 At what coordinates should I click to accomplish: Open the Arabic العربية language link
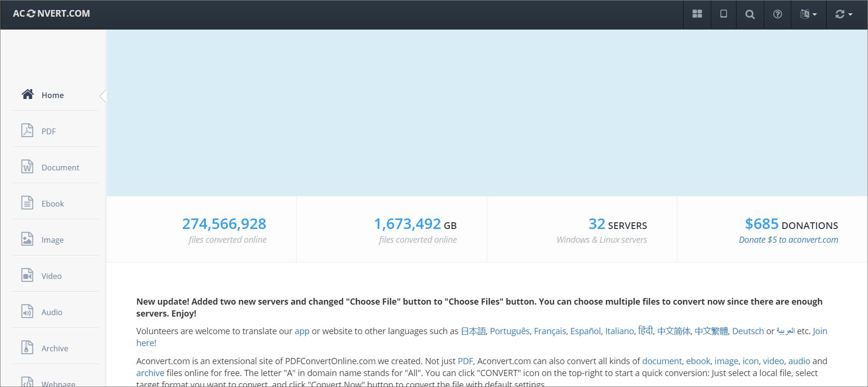pyautogui.click(x=786, y=331)
